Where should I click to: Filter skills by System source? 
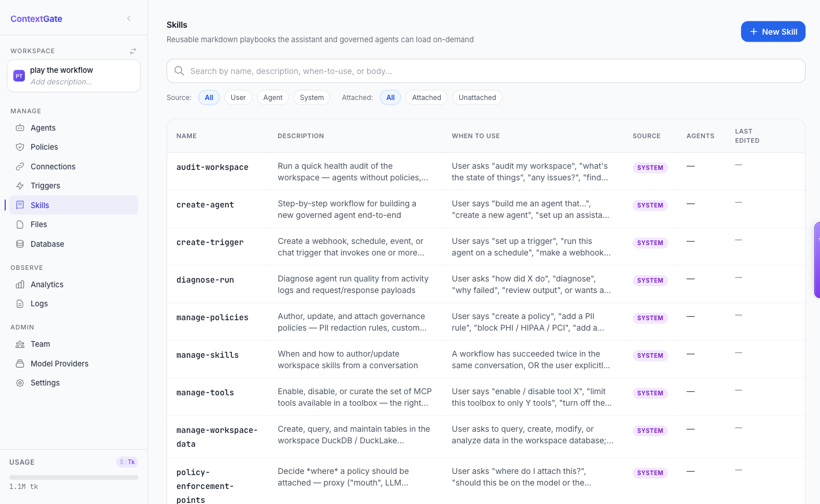coord(312,98)
